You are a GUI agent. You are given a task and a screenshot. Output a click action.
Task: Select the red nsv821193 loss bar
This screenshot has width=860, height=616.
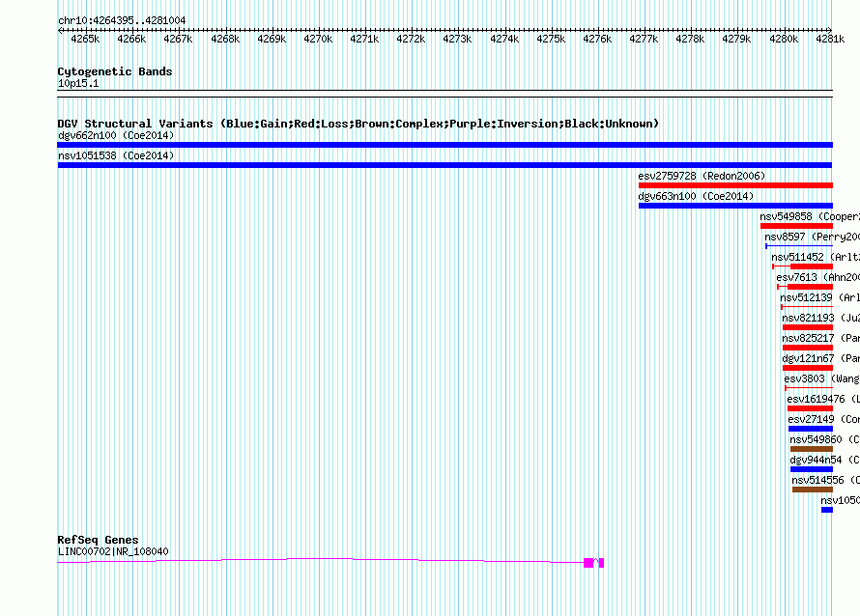point(808,327)
